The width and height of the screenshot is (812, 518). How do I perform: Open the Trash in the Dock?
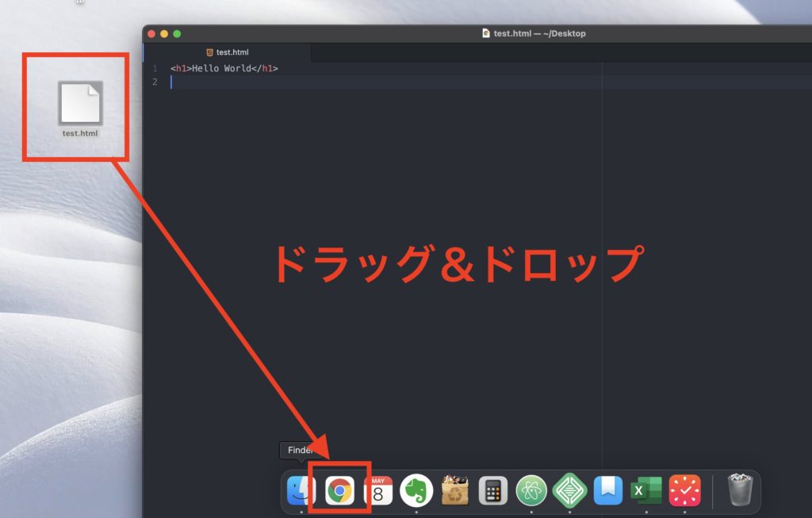(740, 489)
